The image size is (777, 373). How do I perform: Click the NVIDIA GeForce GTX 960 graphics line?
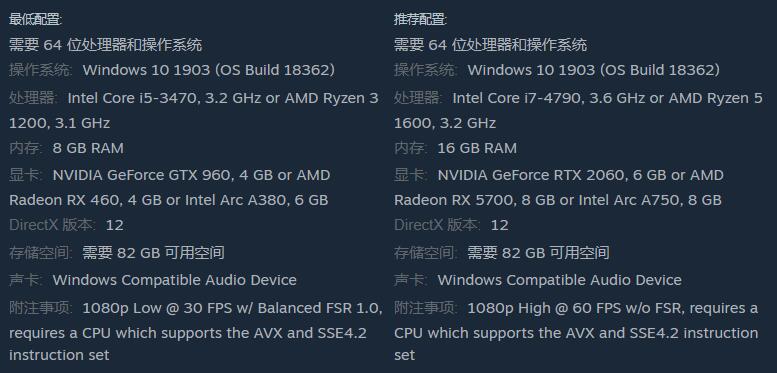click(191, 175)
